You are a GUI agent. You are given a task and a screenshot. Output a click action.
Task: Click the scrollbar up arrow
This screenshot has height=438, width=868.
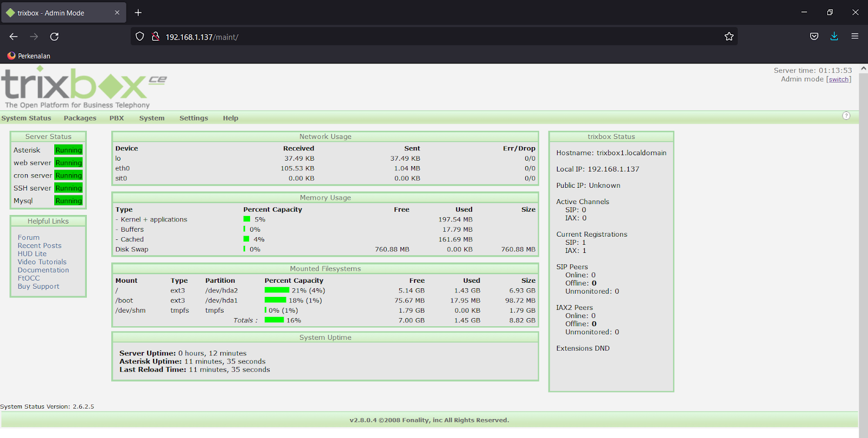(x=863, y=69)
